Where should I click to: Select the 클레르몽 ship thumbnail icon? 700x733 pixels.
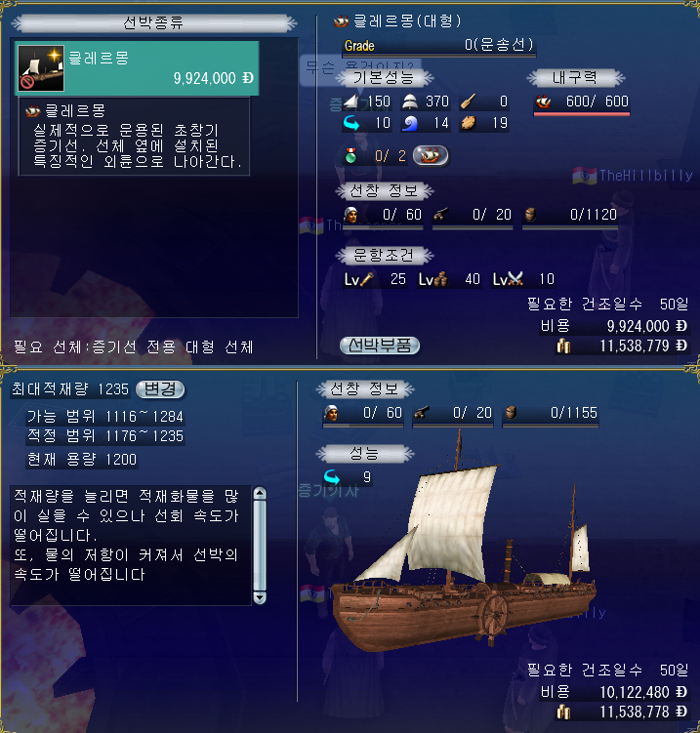click(41, 68)
